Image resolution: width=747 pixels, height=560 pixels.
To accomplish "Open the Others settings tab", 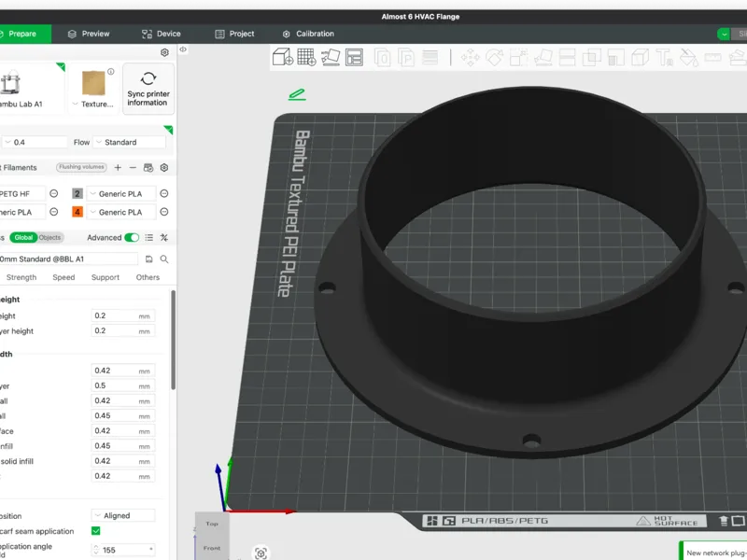I will point(148,277).
